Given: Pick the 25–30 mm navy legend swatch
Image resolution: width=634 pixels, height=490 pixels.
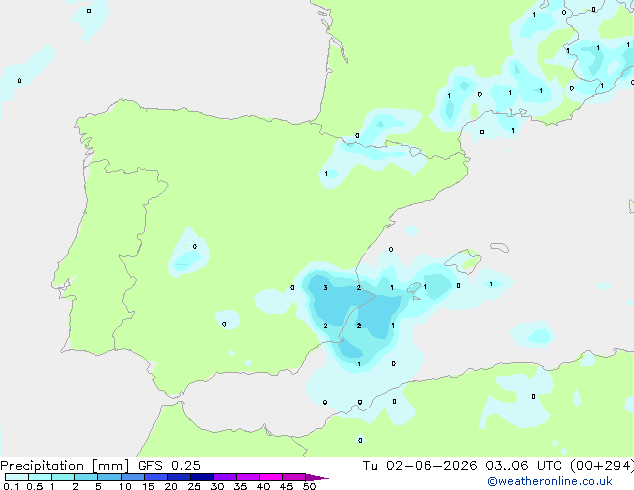Looking at the screenshot, I should (x=202, y=477).
